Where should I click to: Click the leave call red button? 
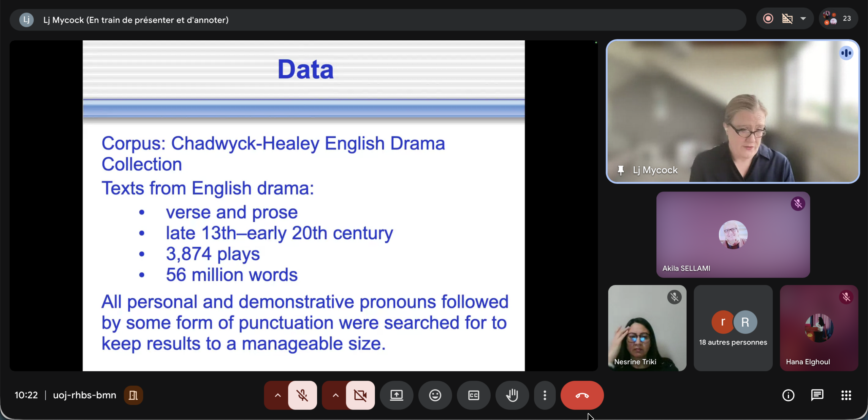(582, 395)
